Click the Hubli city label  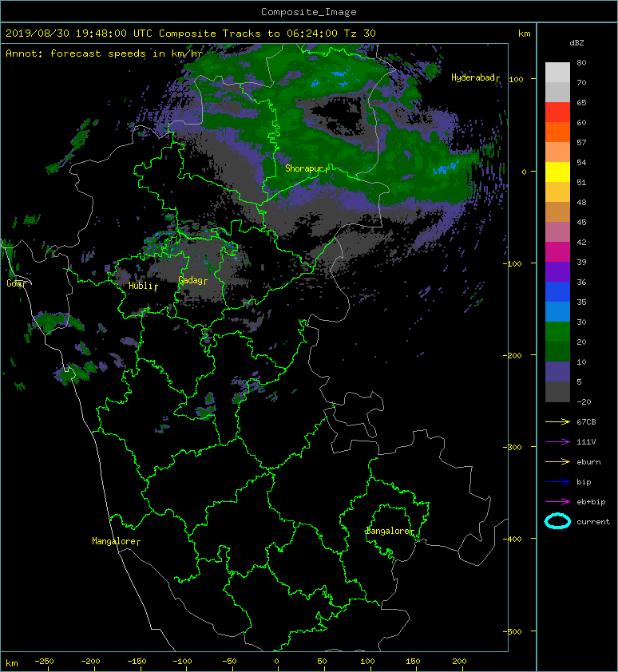pos(141,286)
